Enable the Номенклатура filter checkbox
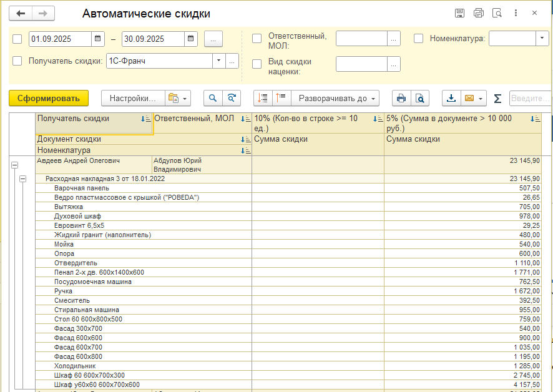 (x=419, y=39)
